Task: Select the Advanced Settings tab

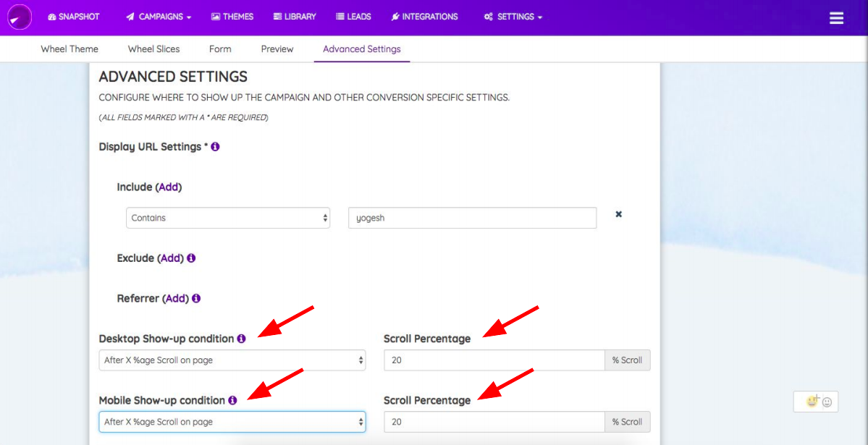Action: point(362,48)
